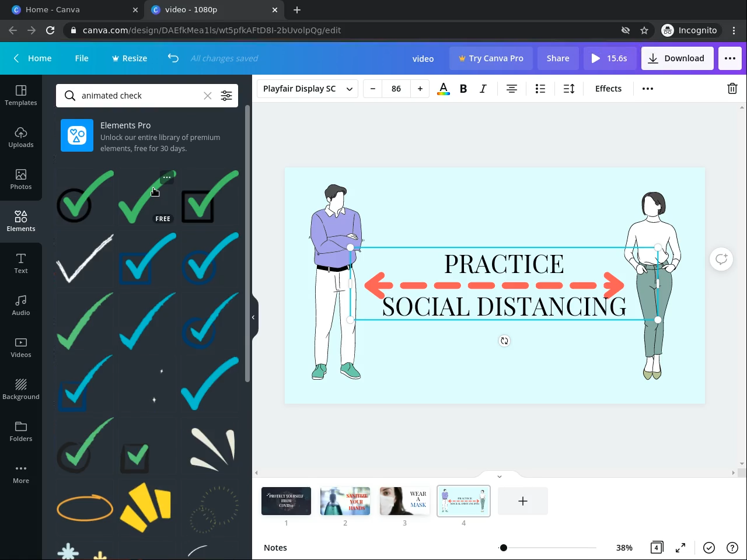Open search filter options

[226, 96]
